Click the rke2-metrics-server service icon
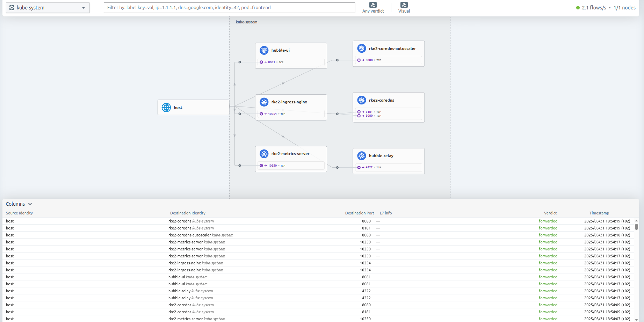 coord(264,154)
